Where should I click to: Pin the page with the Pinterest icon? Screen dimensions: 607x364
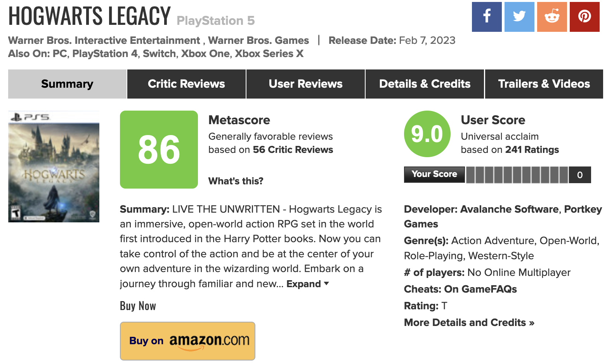click(x=584, y=17)
